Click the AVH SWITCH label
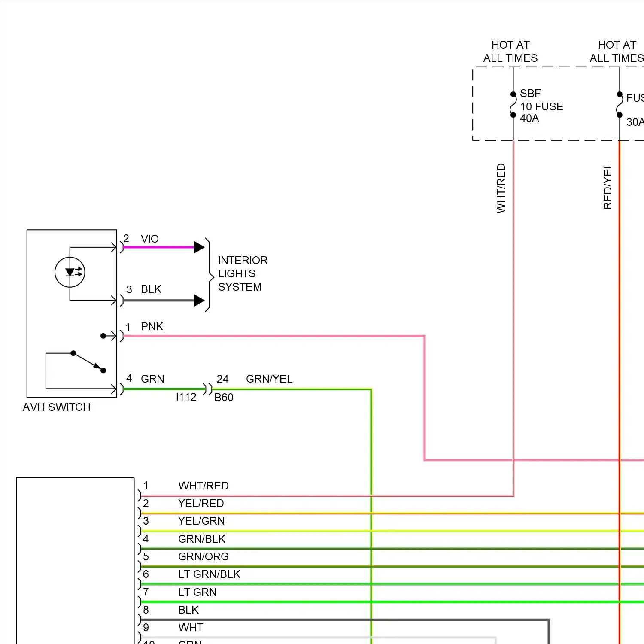Screen dimensions: 644x644 point(57,407)
